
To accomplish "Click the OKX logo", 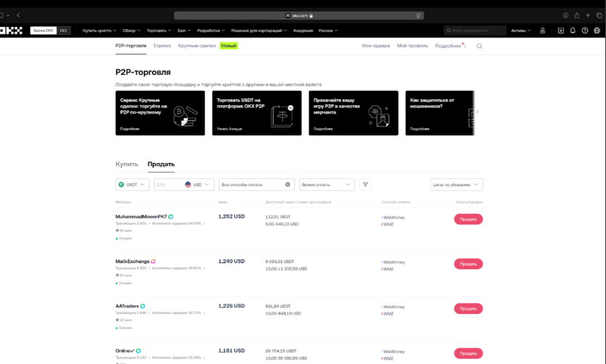I will (11, 30).
